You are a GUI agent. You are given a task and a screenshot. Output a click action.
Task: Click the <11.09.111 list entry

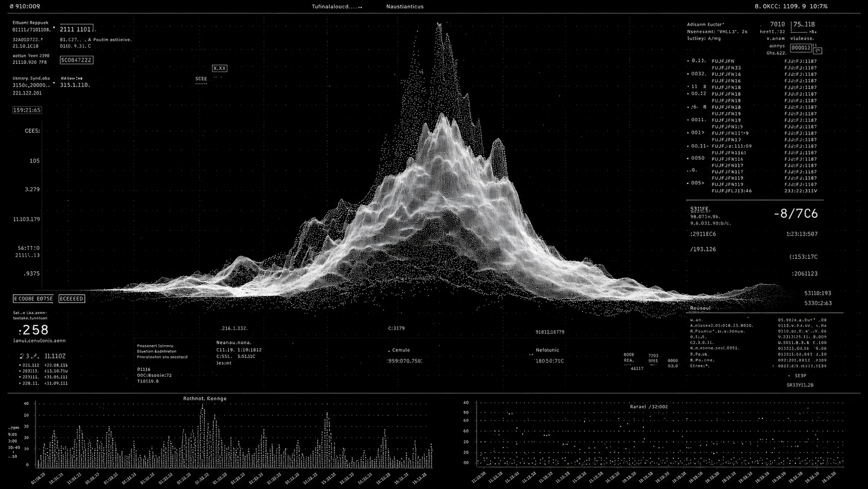(56, 384)
